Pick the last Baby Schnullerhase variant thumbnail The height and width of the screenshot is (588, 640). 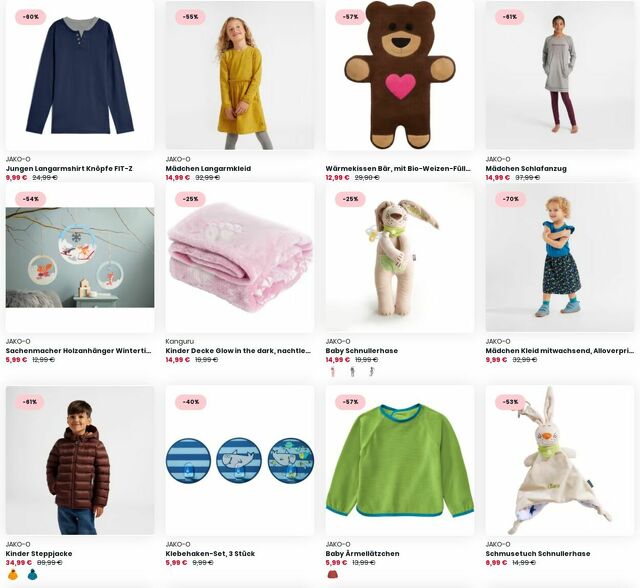371,372
